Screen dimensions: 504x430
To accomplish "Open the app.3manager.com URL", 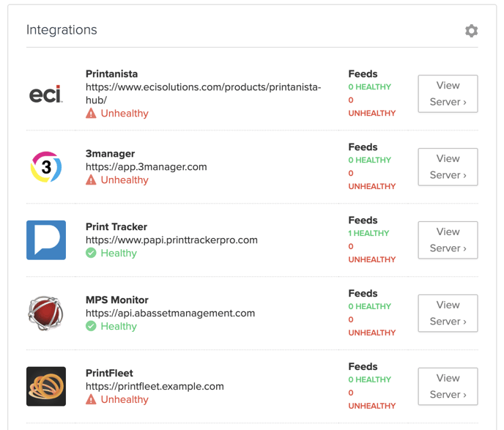I will click(x=147, y=167).
